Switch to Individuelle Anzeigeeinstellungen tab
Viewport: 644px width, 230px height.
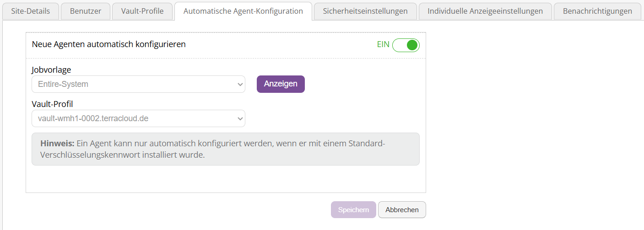point(485,11)
